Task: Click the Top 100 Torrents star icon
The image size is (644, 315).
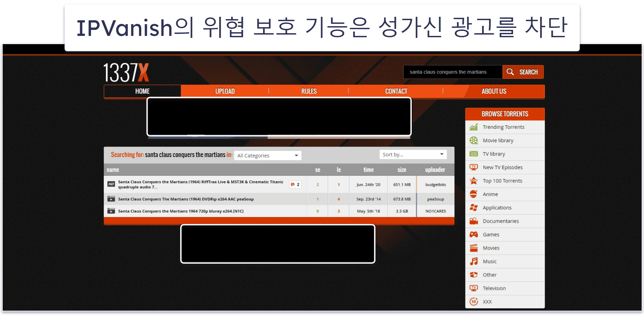Action: [x=474, y=181]
